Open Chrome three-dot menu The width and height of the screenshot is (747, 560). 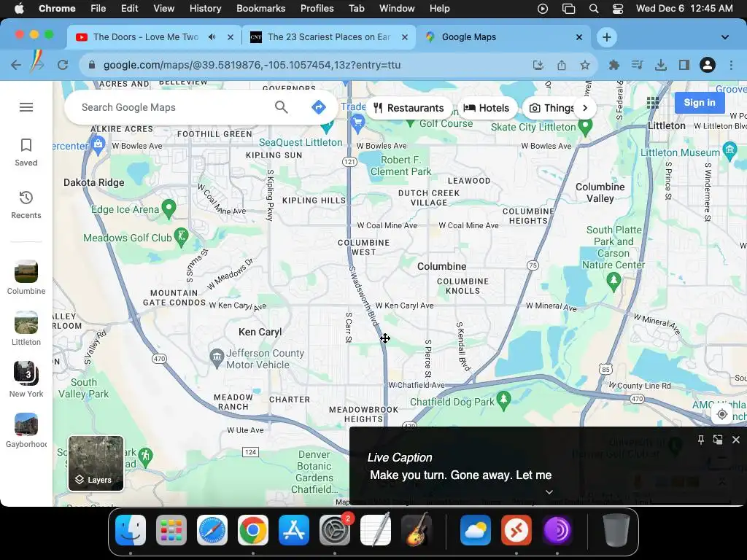coord(731,65)
